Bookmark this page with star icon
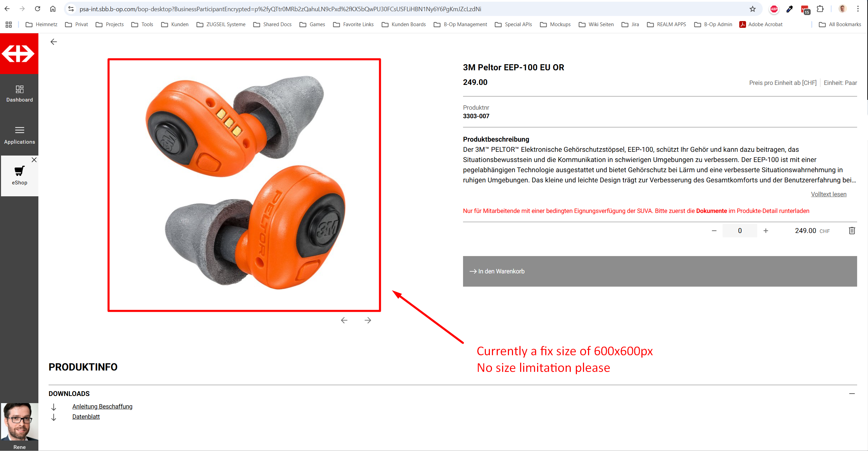 click(x=752, y=9)
